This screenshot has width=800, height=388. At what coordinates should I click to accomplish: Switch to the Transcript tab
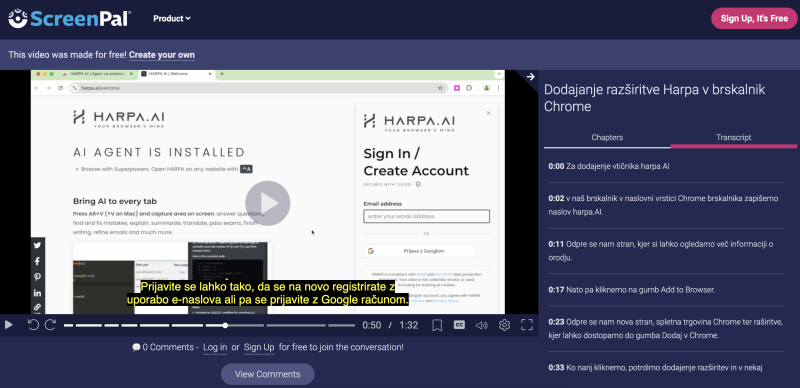734,137
